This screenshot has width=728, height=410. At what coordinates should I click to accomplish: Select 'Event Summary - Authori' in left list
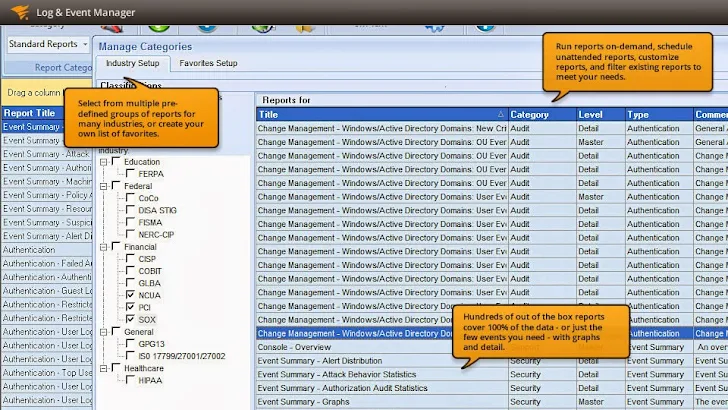47,168
